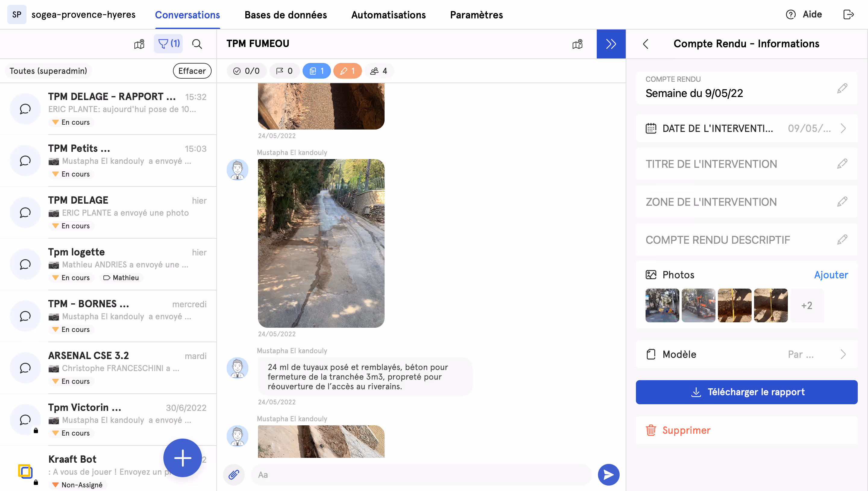Viewport: 868px width, 491px height.
Task: Click the Ajouter photos link
Action: [831, 275]
